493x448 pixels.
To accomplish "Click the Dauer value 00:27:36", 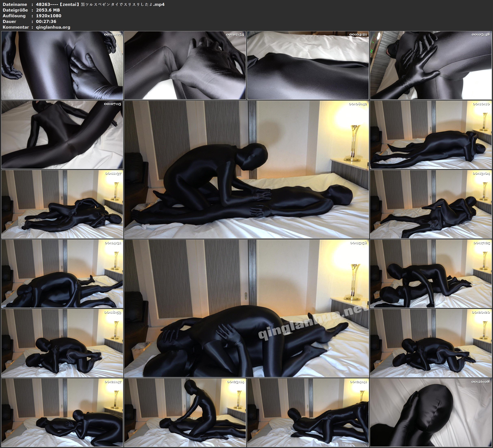I will [x=46, y=22].
